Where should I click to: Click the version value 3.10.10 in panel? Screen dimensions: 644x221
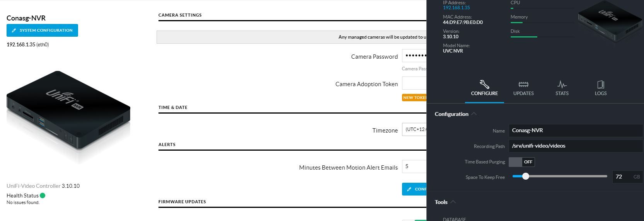tap(451, 37)
